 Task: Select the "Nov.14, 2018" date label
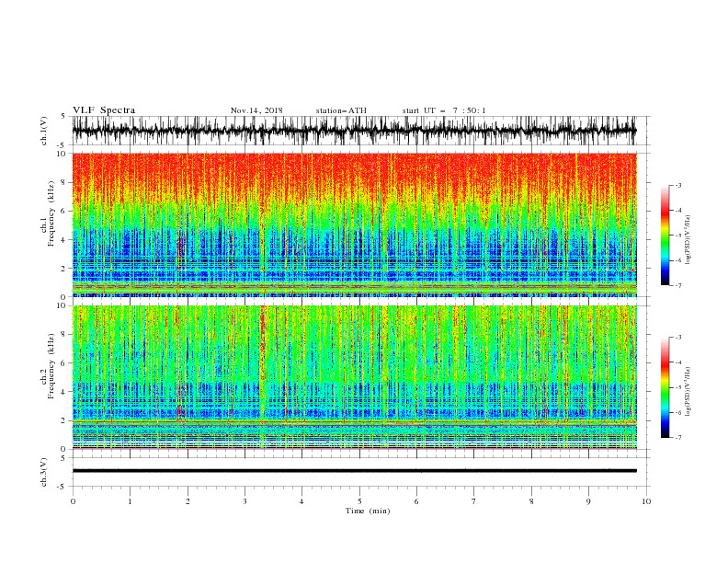click(256, 110)
